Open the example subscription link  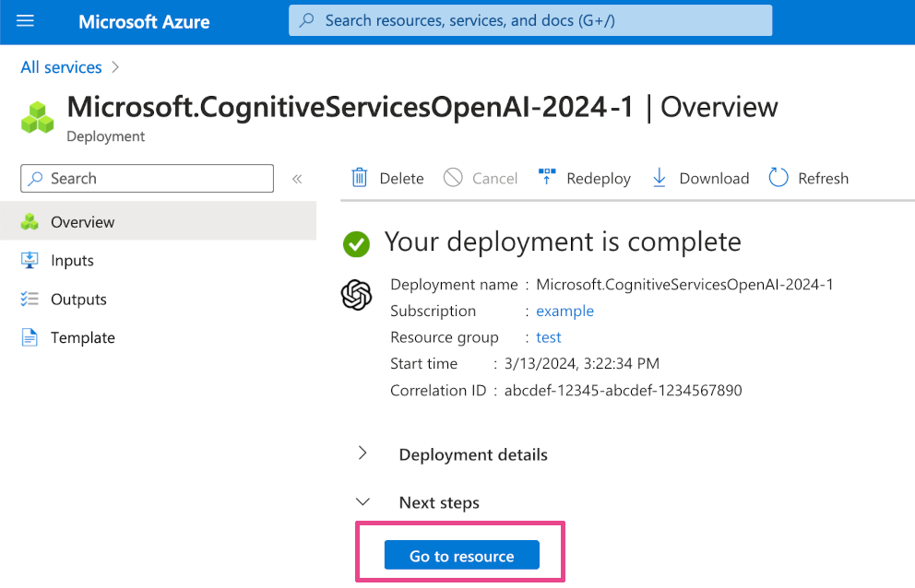tap(564, 312)
